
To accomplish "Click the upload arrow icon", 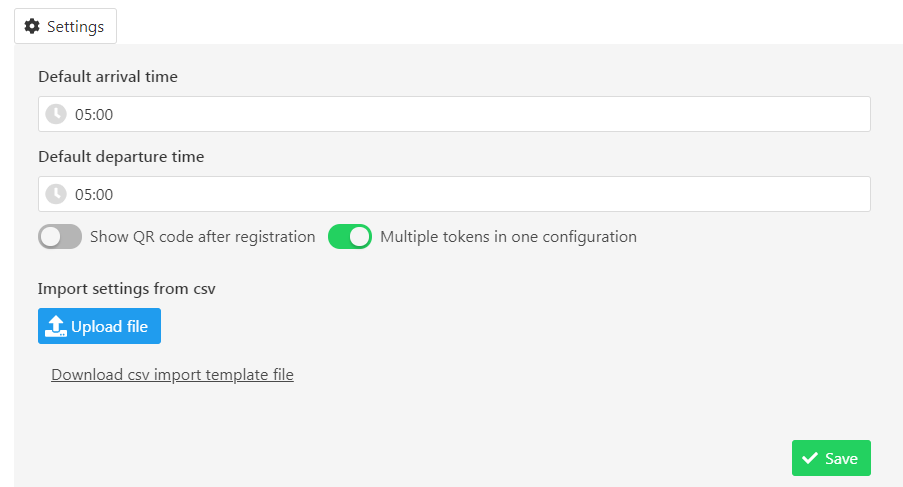I will click(56, 326).
